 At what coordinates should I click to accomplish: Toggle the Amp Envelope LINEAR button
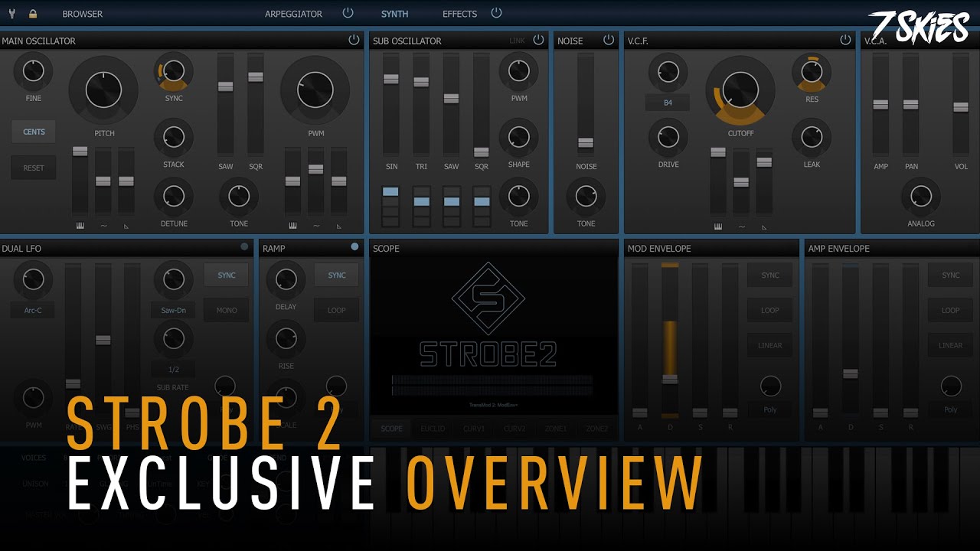pyautogui.click(x=951, y=345)
